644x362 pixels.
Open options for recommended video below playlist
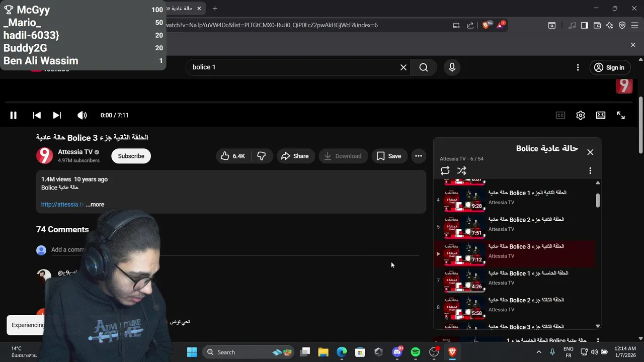click(x=598, y=341)
